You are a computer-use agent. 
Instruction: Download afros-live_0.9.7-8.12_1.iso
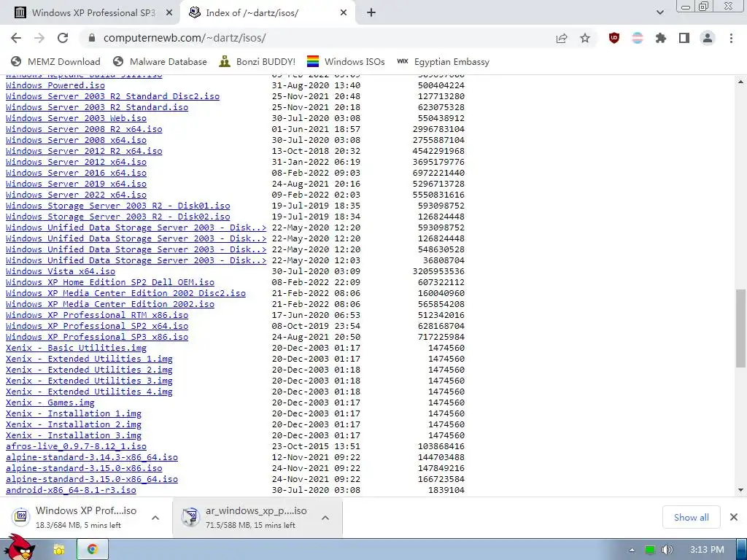(x=76, y=447)
